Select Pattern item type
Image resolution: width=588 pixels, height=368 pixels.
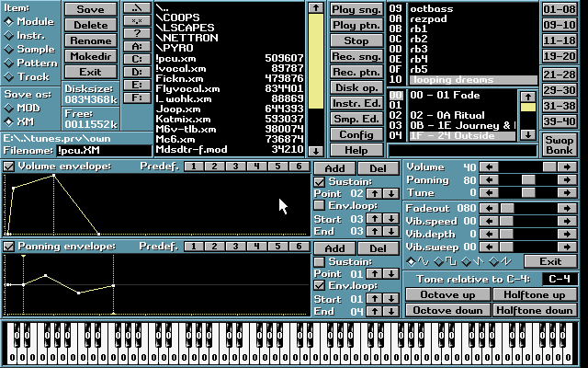click(8, 63)
